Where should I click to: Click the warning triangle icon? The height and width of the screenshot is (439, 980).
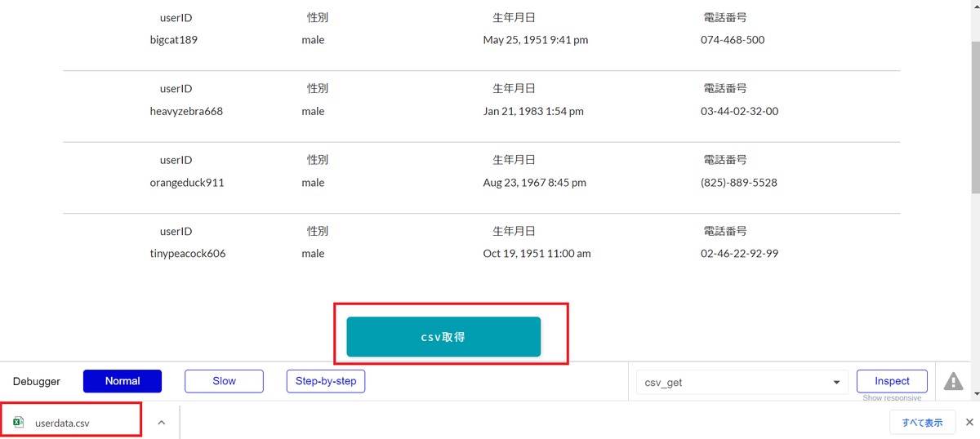pyautogui.click(x=953, y=381)
